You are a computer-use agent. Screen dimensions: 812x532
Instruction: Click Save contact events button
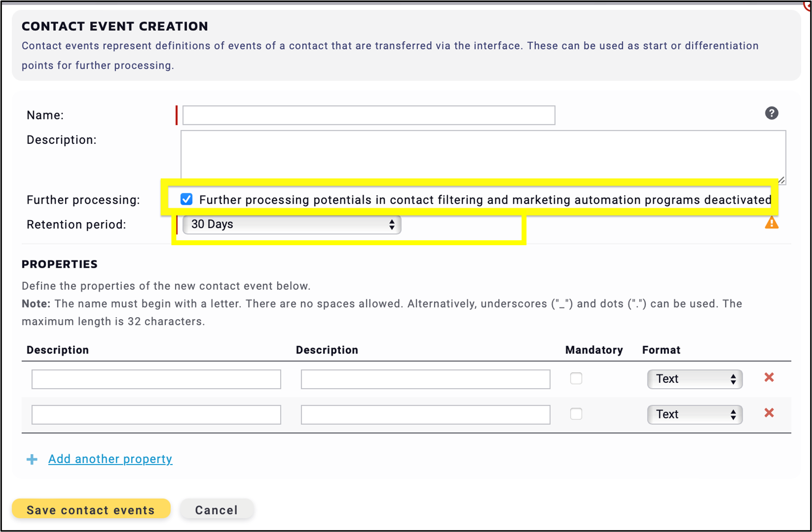point(91,509)
